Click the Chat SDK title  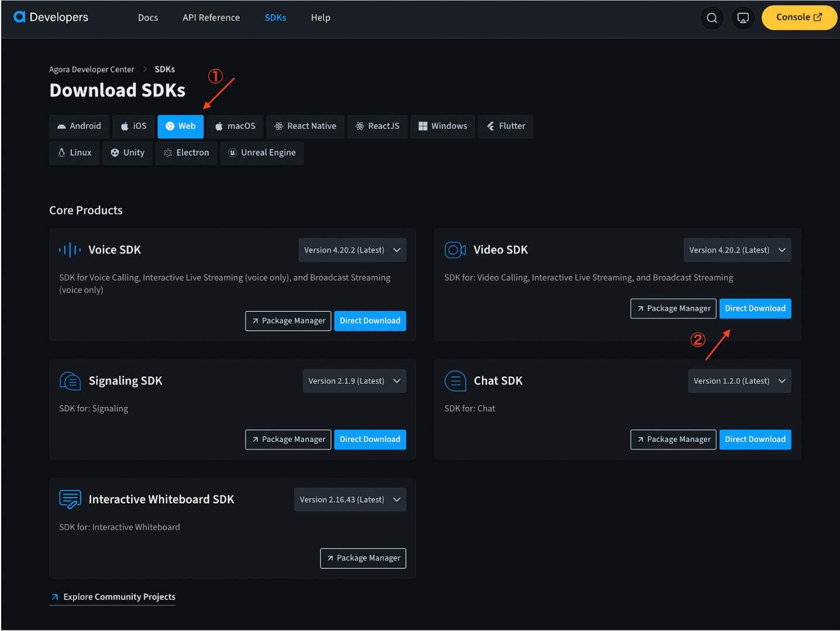point(498,381)
